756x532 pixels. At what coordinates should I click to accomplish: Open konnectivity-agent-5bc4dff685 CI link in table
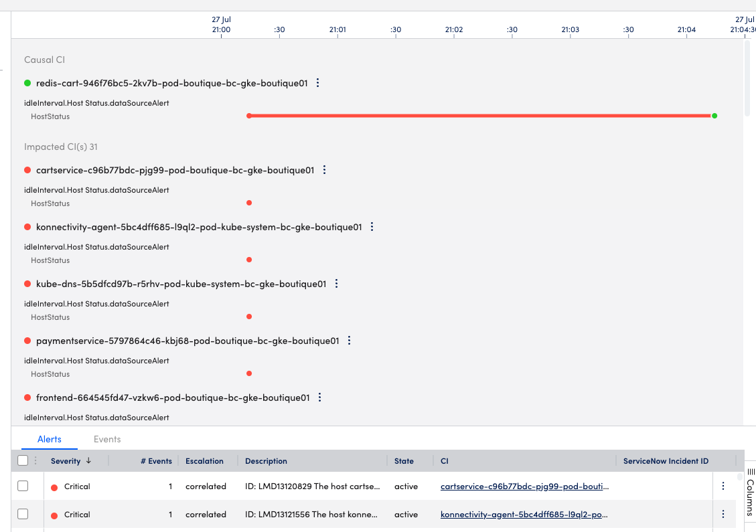coord(524,515)
